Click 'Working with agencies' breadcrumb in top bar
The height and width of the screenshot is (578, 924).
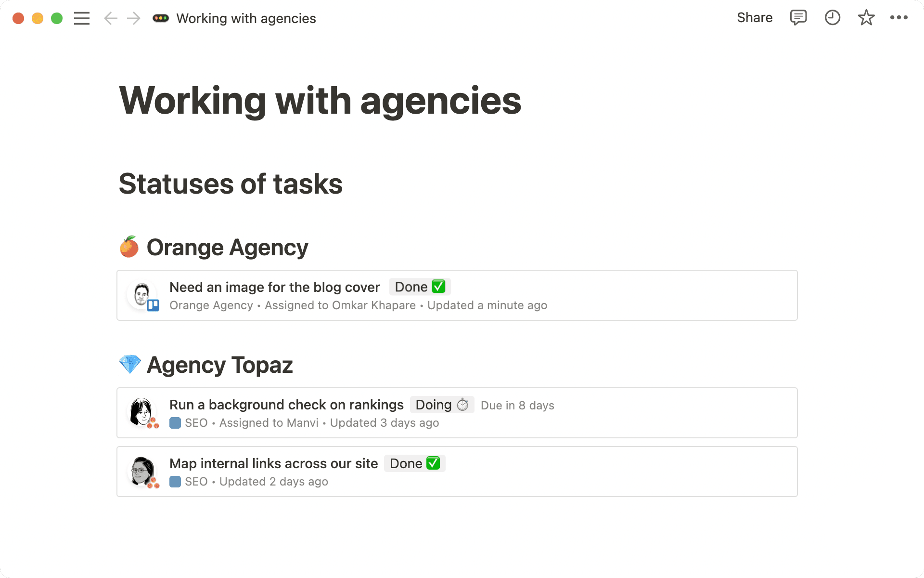click(246, 18)
